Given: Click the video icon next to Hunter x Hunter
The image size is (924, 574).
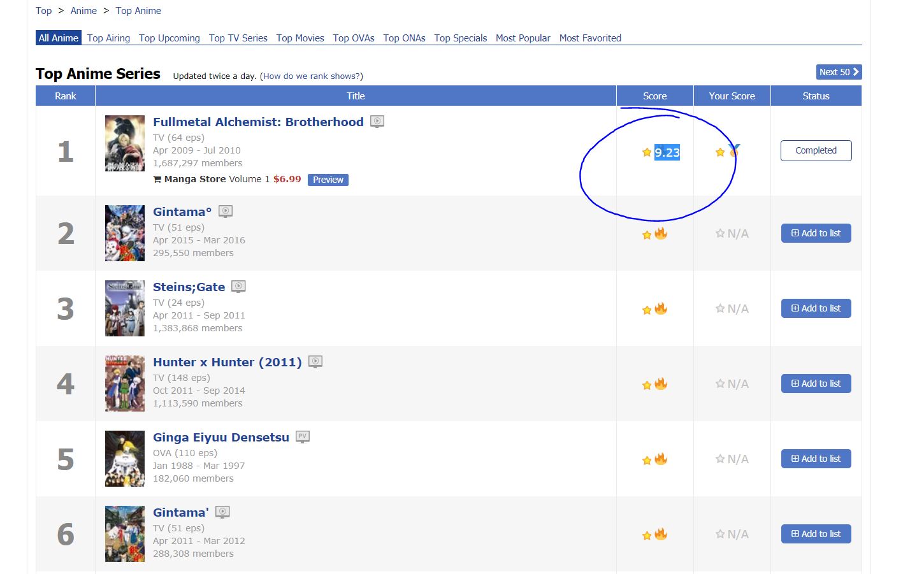Looking at the screenshot, I should point(315,361).
